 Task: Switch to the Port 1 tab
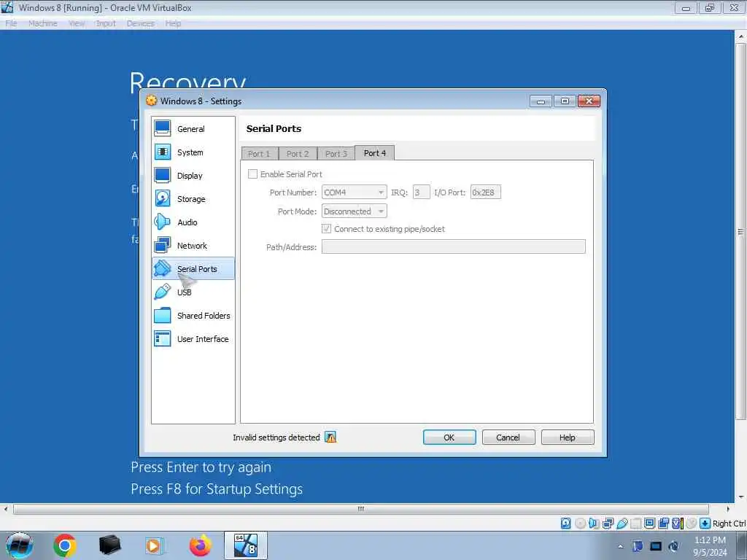(x=259, y=153)
